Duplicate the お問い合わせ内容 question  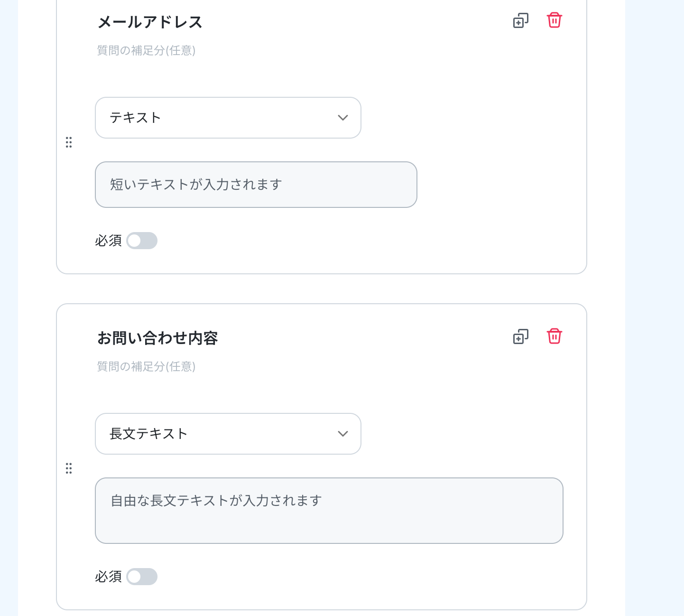pos(521,336)
